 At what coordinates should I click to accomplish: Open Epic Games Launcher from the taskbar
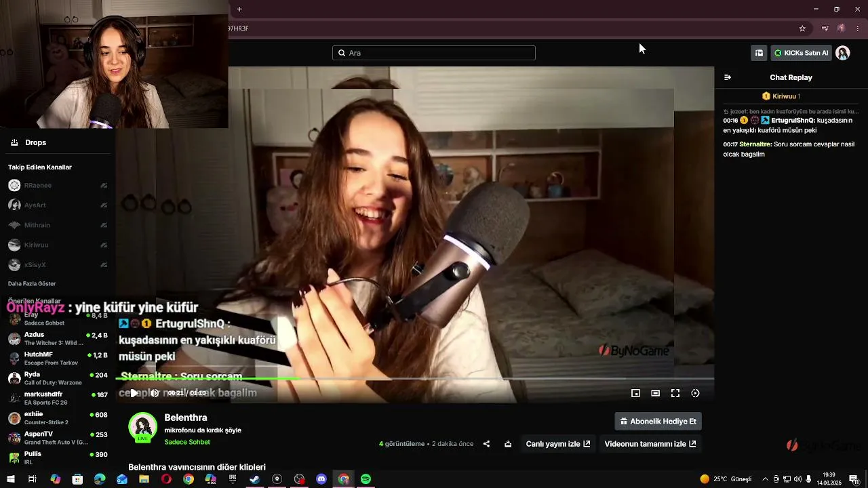coord(233,479)
